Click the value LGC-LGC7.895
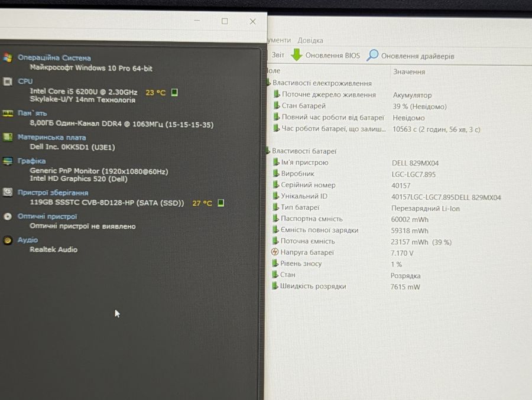Image resolution: width=532 pixels, height=400 pixels. tap(414, 174)
